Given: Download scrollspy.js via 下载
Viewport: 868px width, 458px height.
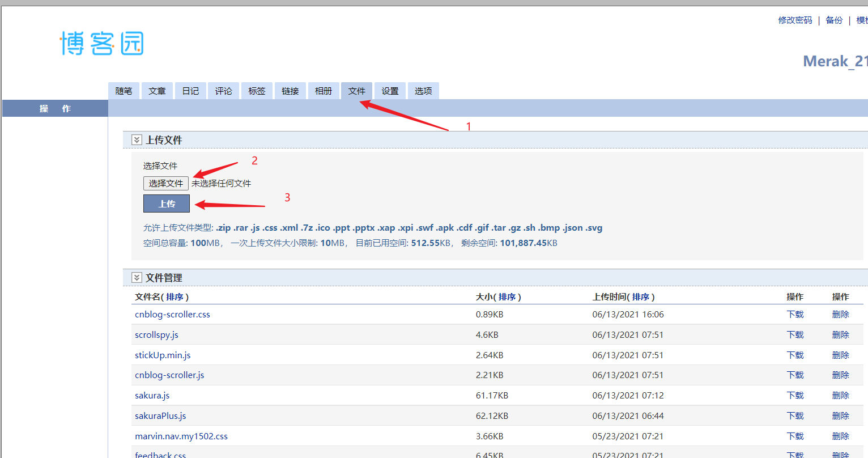Looking at the screenshot, I should click(795, 334).
